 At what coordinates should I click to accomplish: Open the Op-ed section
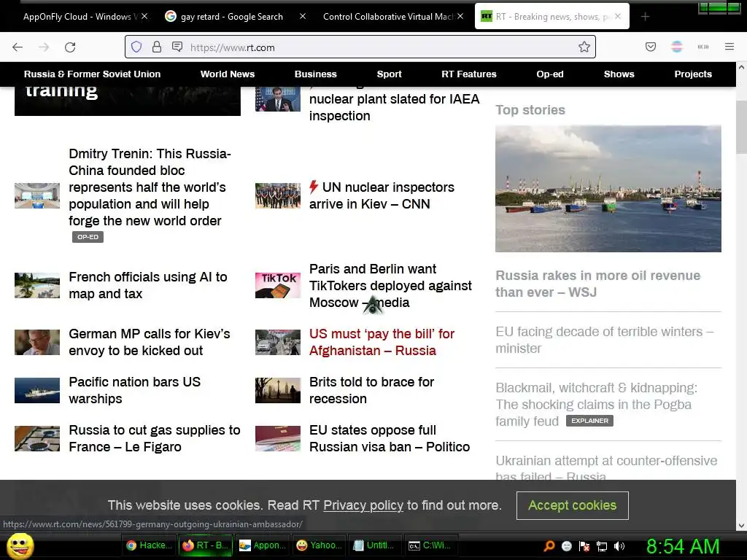coord(550,74)
